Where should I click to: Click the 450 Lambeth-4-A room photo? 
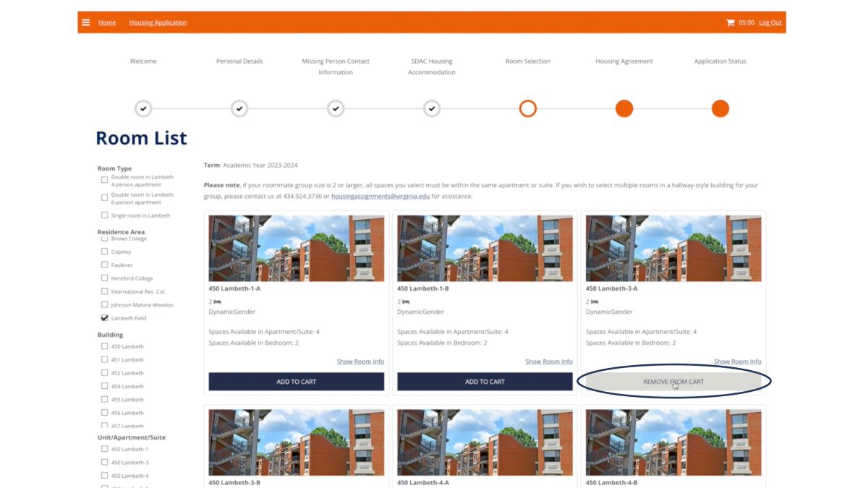click(485, 442)
